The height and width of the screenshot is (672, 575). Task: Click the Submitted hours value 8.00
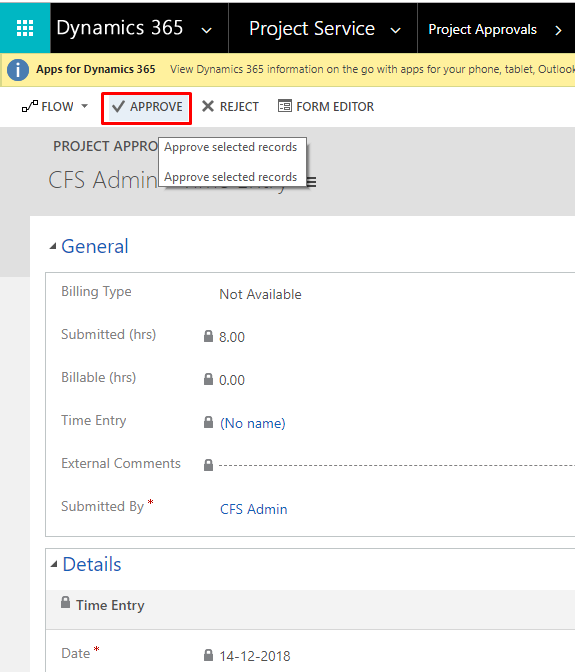tap(232, 337)
